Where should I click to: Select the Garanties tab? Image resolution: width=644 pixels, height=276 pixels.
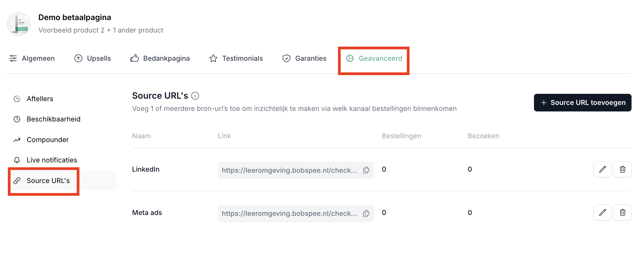pos(304,58)
